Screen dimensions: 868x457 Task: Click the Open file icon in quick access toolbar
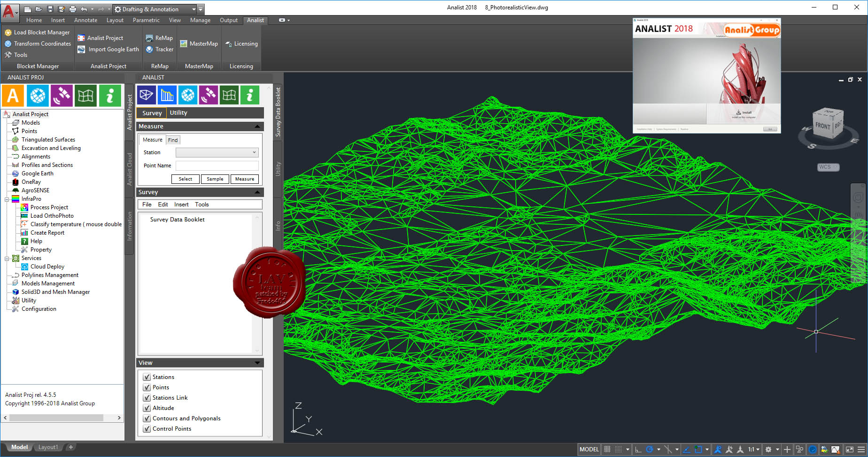coord(39,9)
